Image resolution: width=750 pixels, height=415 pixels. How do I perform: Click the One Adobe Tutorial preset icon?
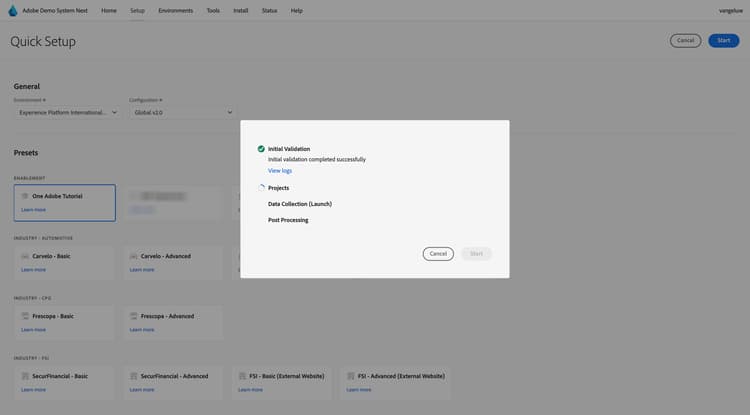pos(25,196)
